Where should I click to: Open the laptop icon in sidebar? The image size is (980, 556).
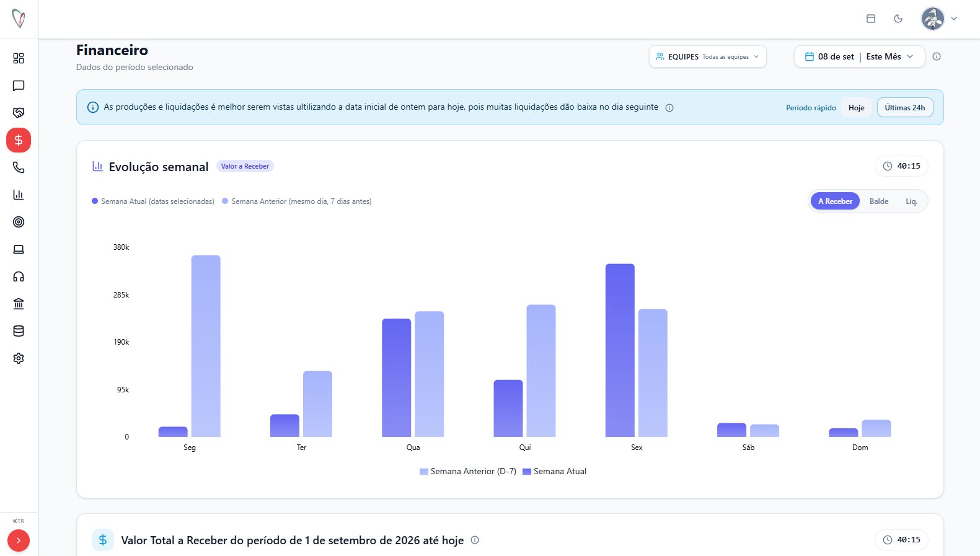[19, 249]
